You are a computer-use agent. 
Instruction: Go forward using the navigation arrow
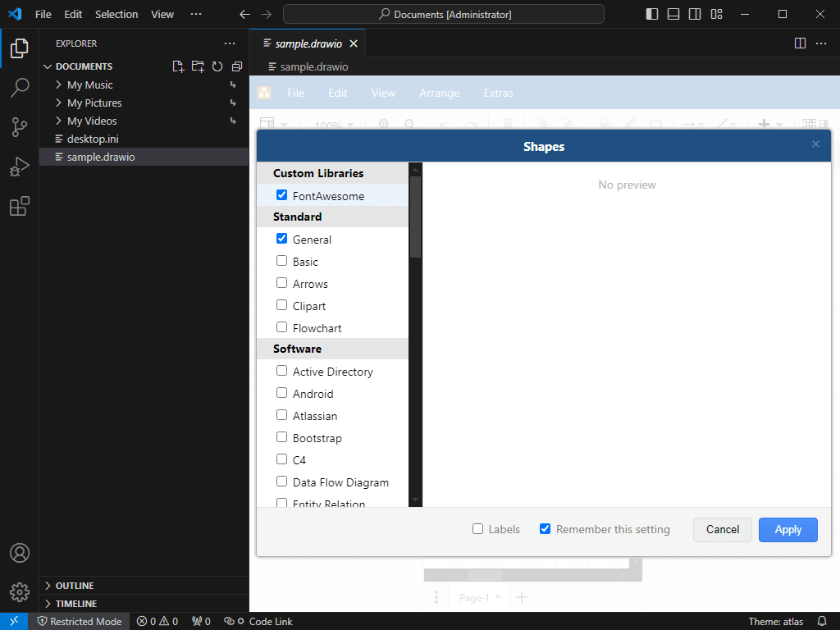[x=267, y=15]
